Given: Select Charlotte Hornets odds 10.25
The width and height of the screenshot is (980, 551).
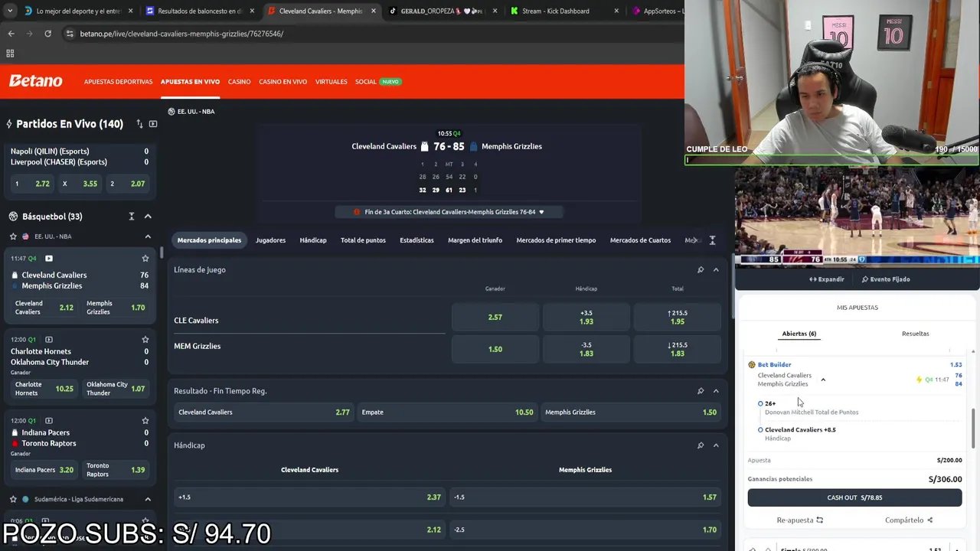Looking at the screenshot, I should click(44, 389).
